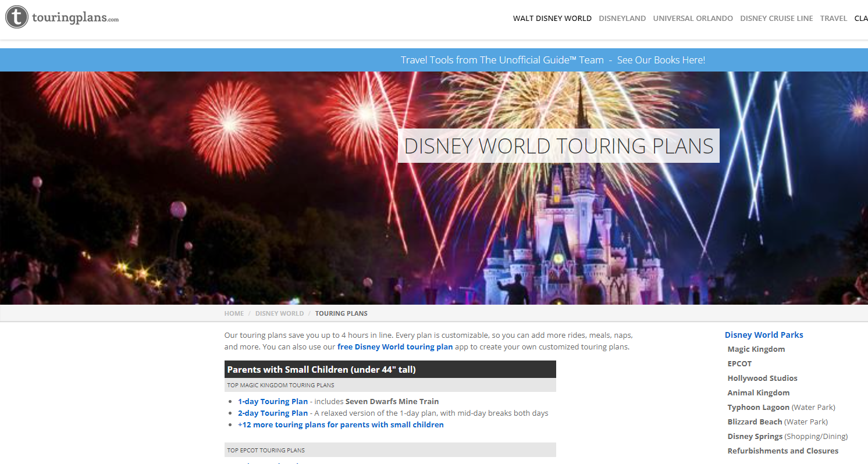Screen dimensions: 868x464
Task: Open the 1-day Touring Plan link
Action: (x=273, y=402)
